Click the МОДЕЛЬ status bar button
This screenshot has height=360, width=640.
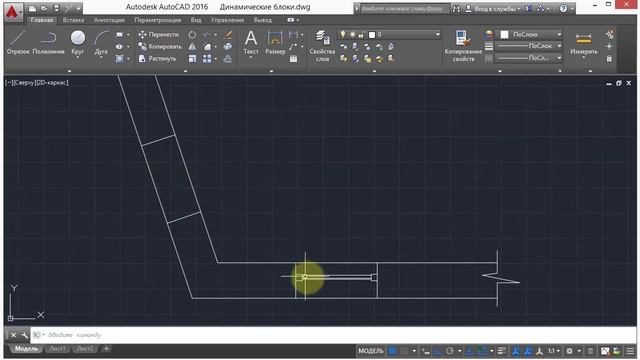point(371,351)
